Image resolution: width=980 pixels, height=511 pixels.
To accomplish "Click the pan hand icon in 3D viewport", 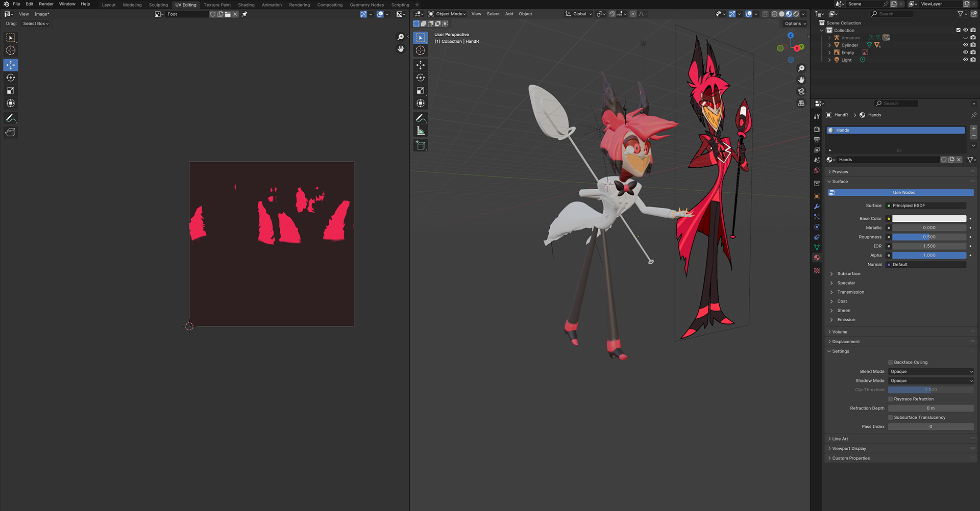I will (801, 80).
